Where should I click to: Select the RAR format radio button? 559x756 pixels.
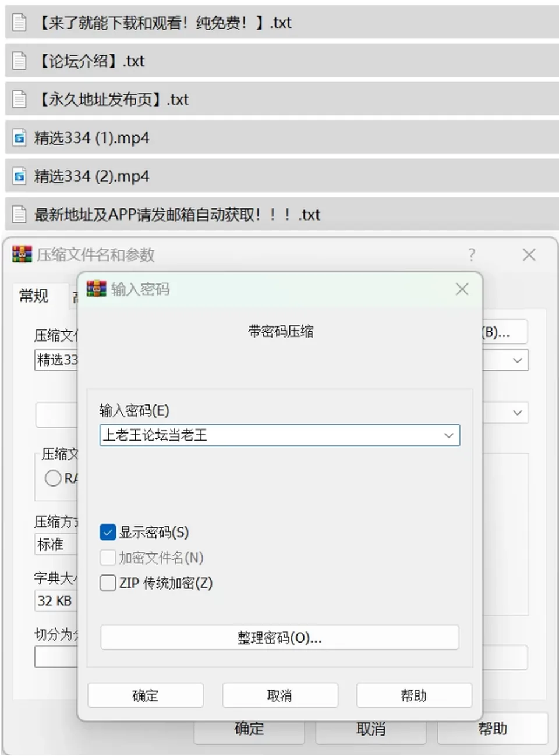pyautogui.click(x=53, y=478)
